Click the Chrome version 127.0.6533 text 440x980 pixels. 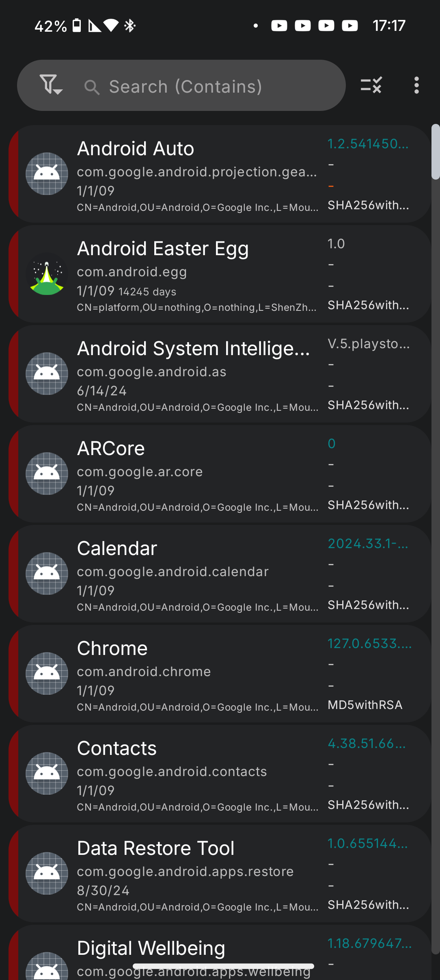coord(369,644)
